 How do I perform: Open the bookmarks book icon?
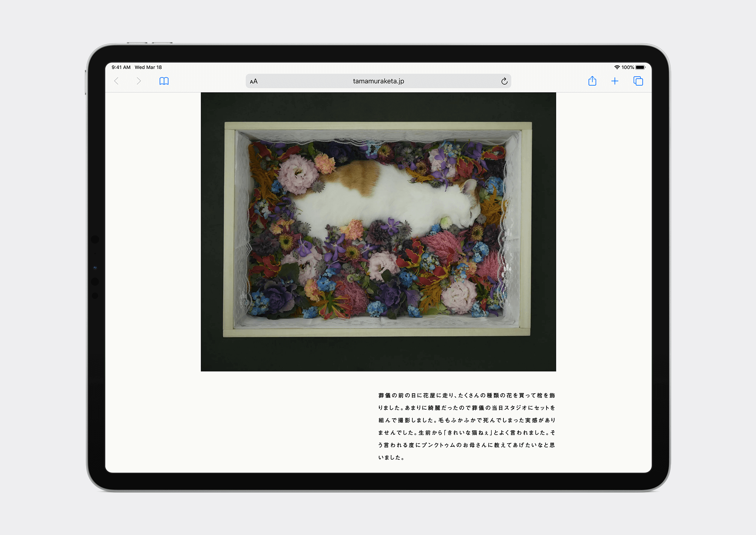click(164, 81)
